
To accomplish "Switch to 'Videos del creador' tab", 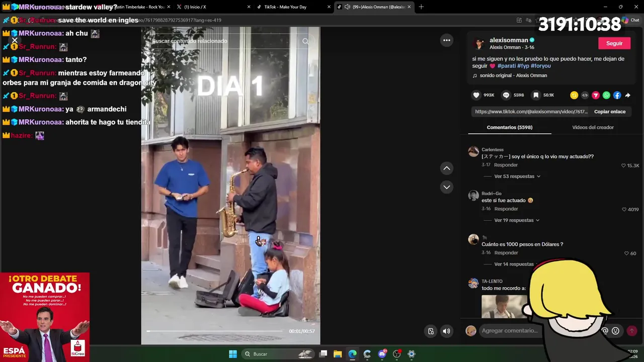I will pos(593,127).
